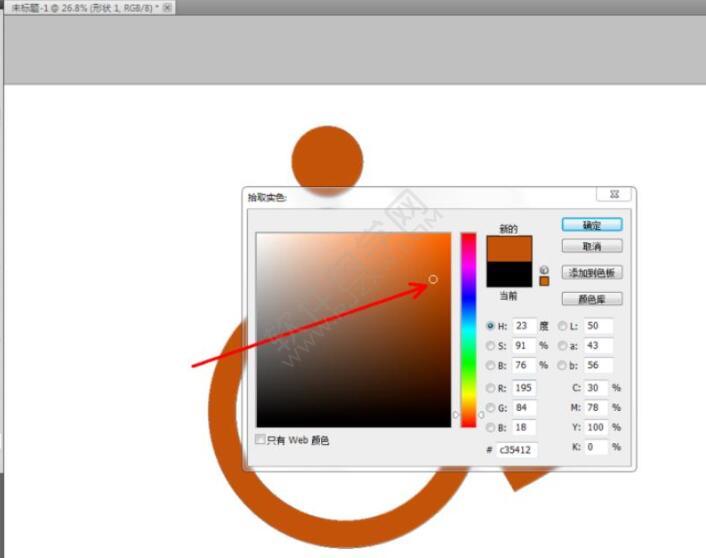
Task: Select the RGB blue B radio button
Action: [490, 427]
